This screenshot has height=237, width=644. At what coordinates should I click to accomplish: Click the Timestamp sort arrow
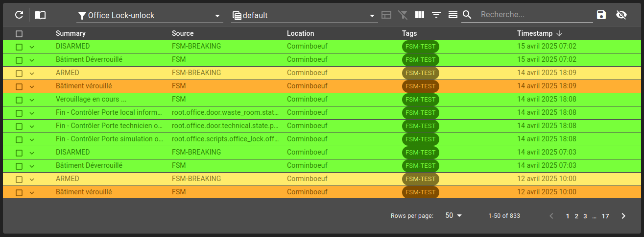559,33
